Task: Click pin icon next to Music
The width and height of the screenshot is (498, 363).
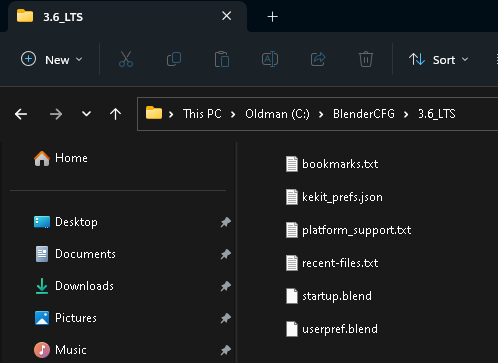Action: coord(226,350)
